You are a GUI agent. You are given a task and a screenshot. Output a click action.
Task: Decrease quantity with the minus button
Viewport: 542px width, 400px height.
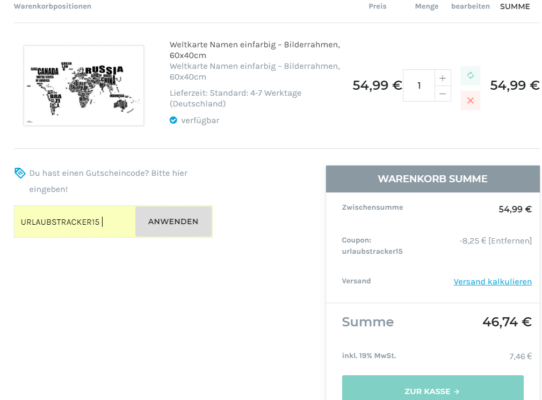coord(442,94)
